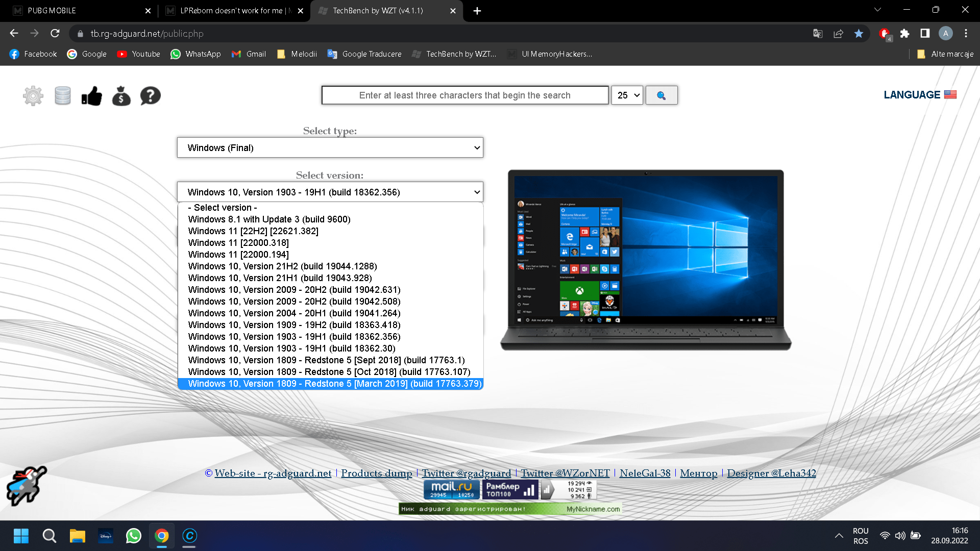Click the magnifier search button

coord(661,95)
